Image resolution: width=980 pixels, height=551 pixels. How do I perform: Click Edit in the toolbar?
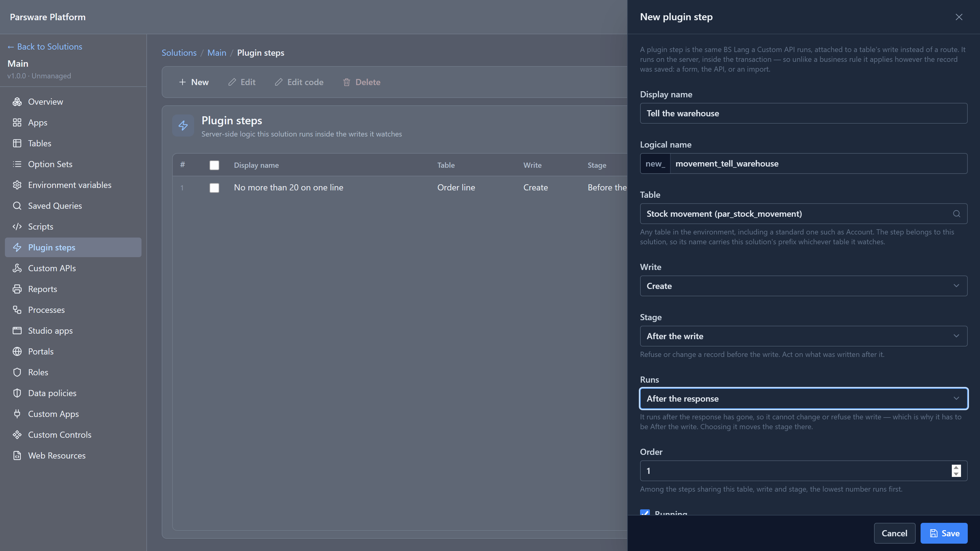[x=242, y=82]
